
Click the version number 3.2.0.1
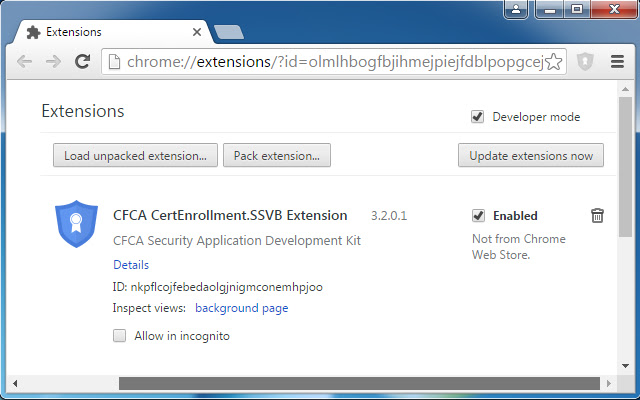[x=389, y=216]
